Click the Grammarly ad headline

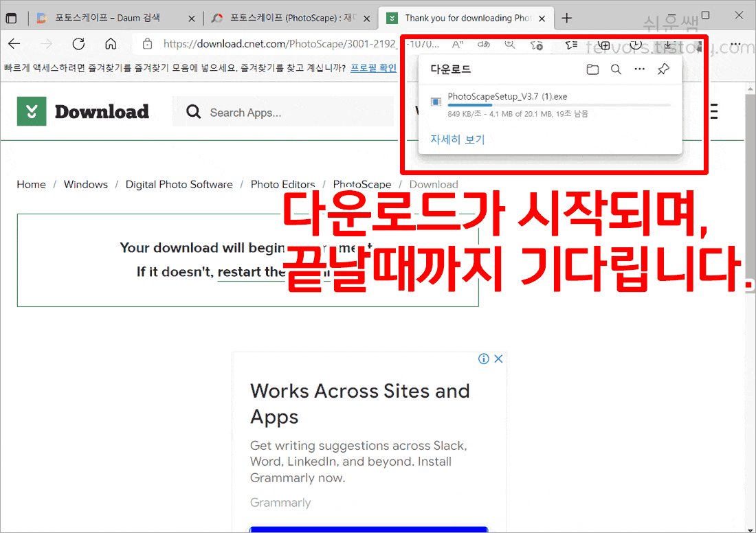pyautogui.click(x=359, y=403)
